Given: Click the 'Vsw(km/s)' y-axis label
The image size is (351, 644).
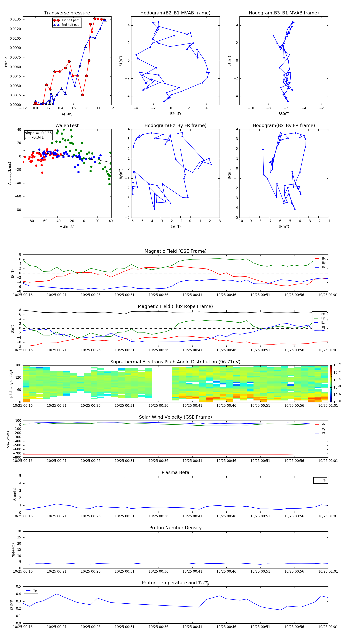Looking at the screenshot, I should click(x=8, y=439).
